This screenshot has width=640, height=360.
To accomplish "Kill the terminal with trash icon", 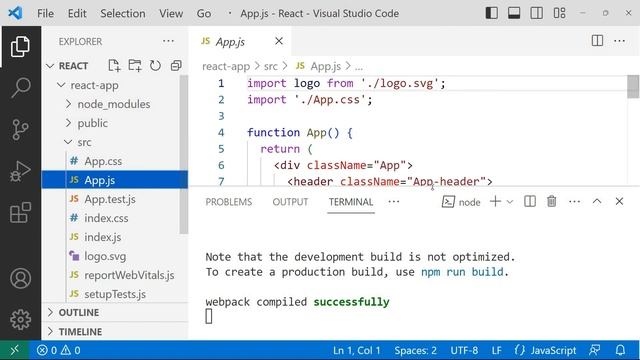I will (x=551, y=201).
